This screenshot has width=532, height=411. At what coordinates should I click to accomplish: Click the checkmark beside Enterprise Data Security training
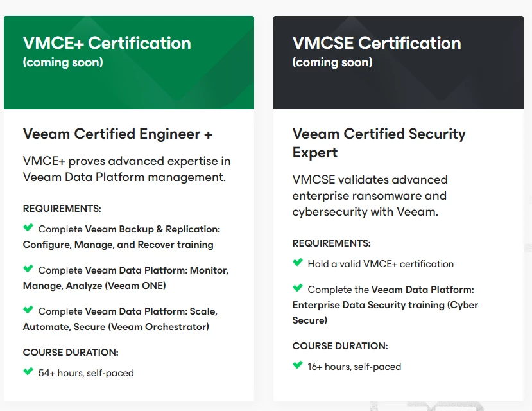(298, 288)
